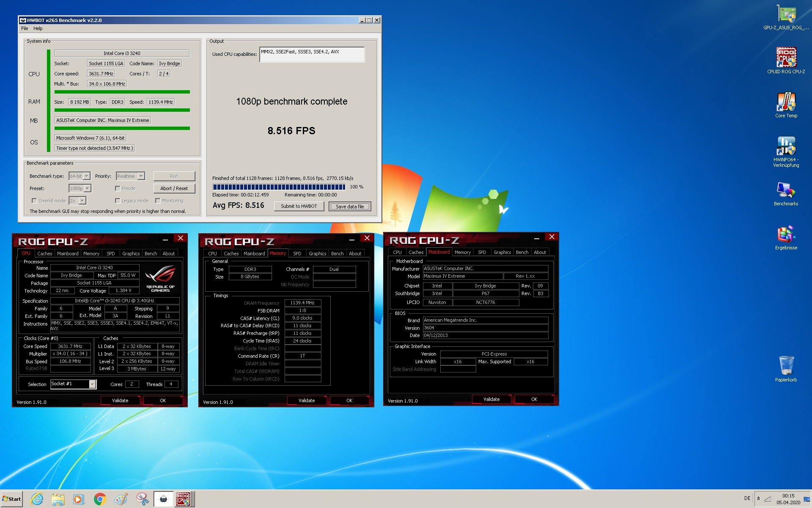Toggle the Monitoring checkbox
Image resolution: width=812 pixels, height=508 pixels.
pos(158,201)
